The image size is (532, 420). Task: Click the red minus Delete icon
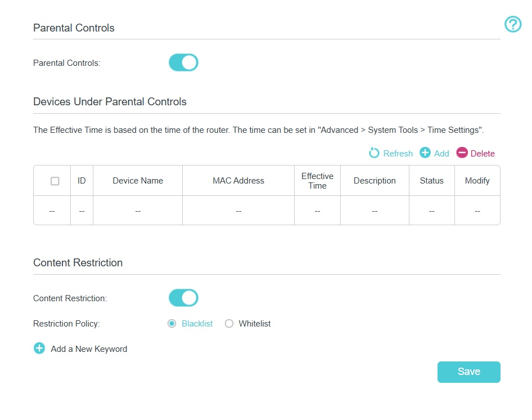[x=462, y=153]
